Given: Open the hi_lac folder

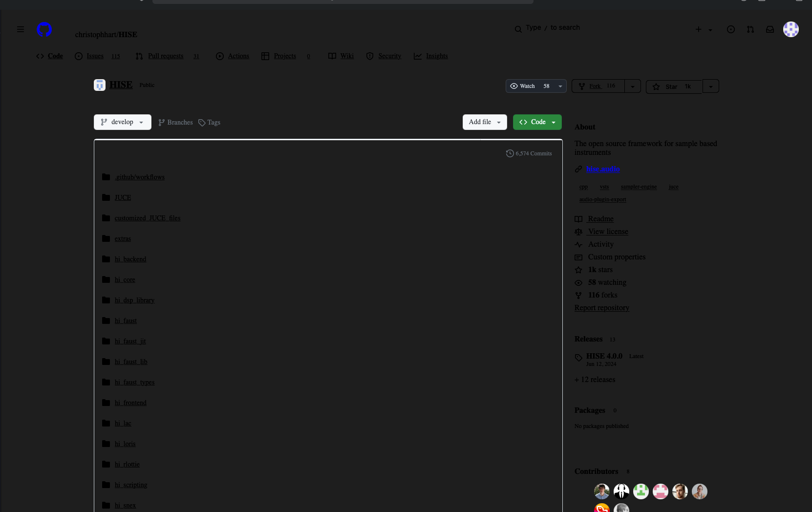Looking at the screenshot, I should coord(123,423).
